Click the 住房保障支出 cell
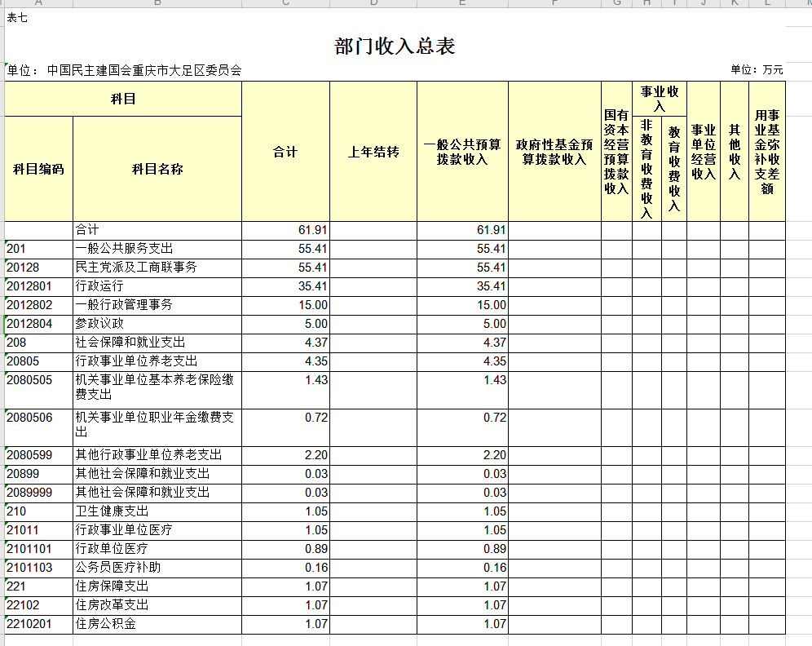 pyautogui.click(x=157, y=586)
